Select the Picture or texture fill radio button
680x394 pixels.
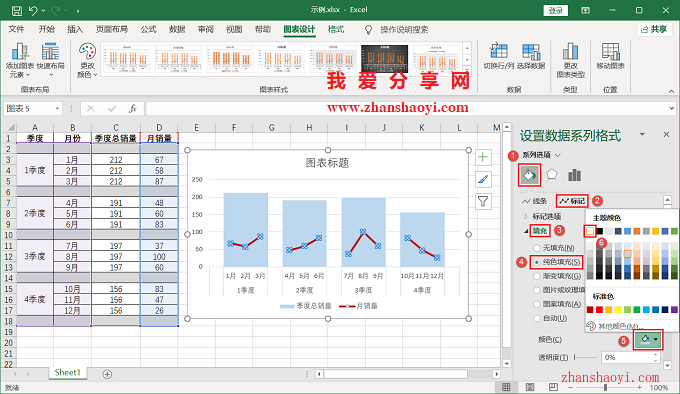click(537, 290)
